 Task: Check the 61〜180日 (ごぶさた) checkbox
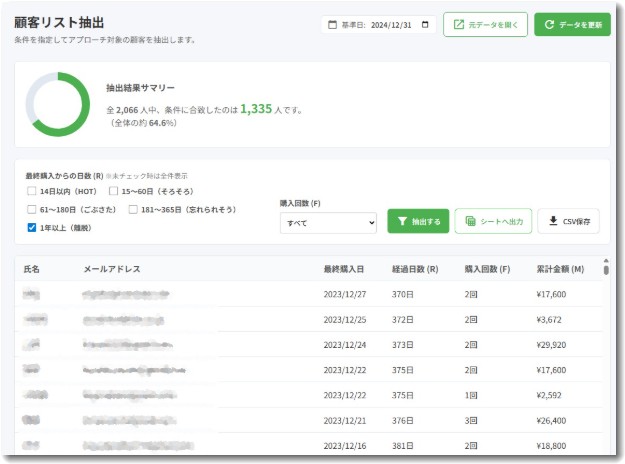coord(31,210)
